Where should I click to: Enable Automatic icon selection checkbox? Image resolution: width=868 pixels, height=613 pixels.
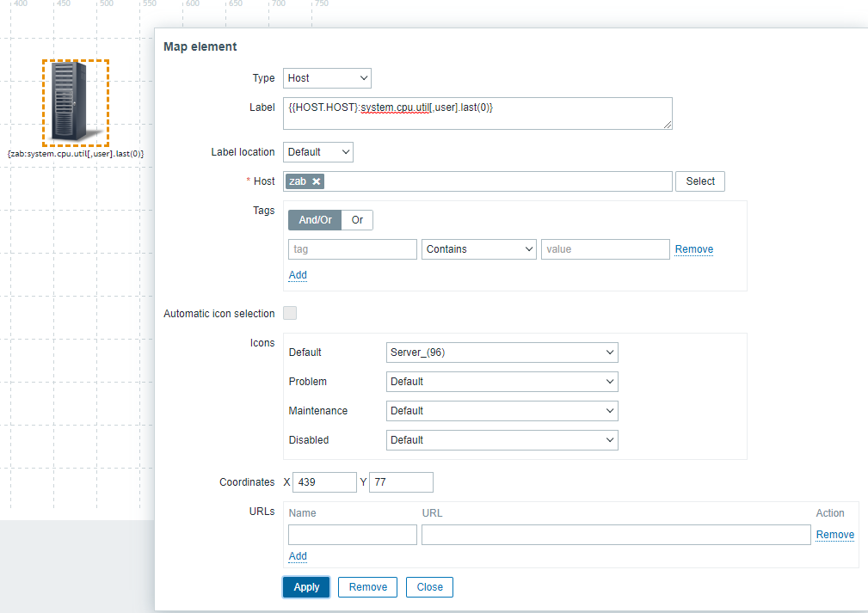[x=290, y=314]
